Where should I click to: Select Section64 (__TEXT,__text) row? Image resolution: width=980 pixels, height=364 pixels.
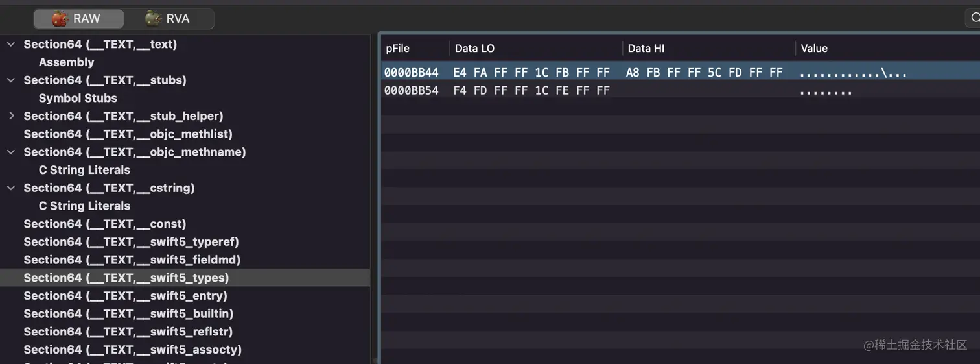[185, 44]
